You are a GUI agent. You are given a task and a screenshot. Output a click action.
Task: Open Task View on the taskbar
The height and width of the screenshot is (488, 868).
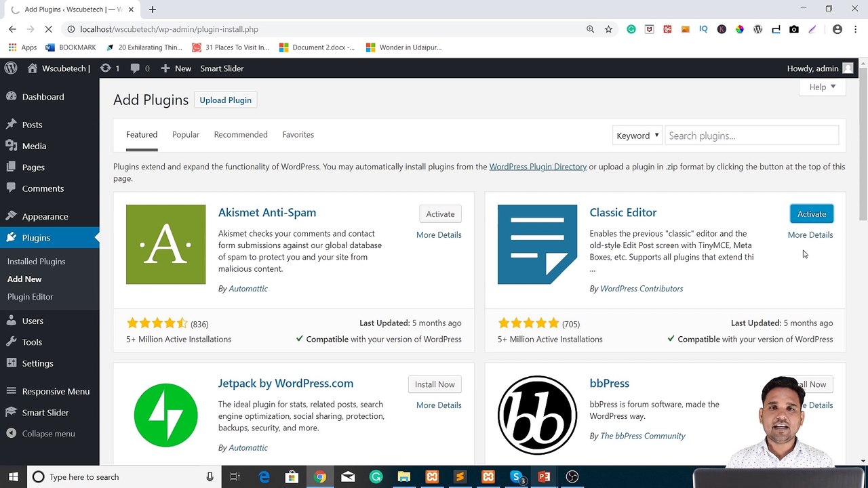tap(235, 476)
